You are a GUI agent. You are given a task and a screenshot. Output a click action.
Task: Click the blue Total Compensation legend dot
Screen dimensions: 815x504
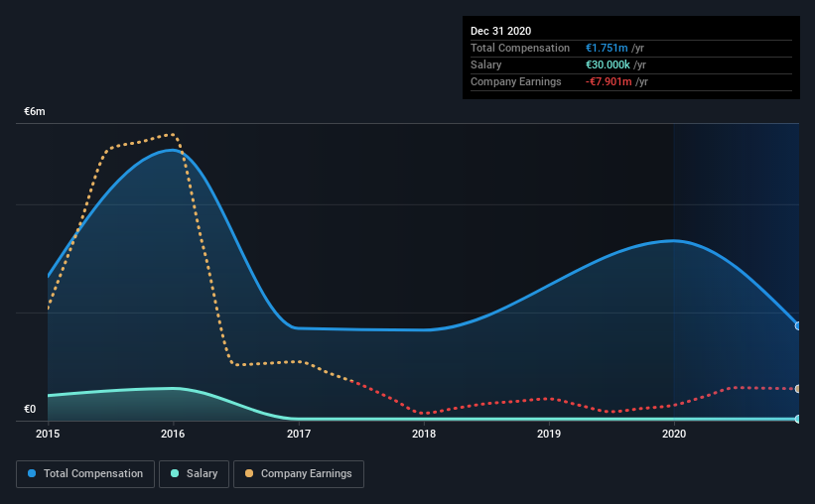(x=32, y=473)
